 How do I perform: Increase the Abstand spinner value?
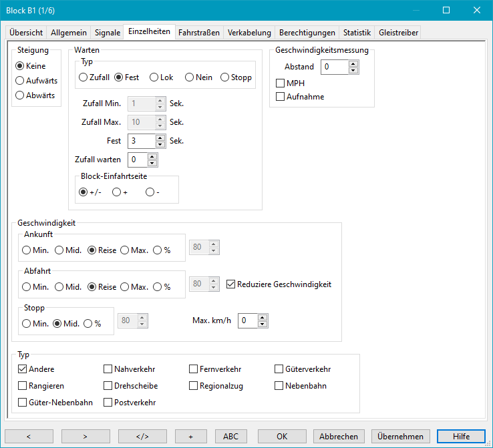click(x=353, y=63)
